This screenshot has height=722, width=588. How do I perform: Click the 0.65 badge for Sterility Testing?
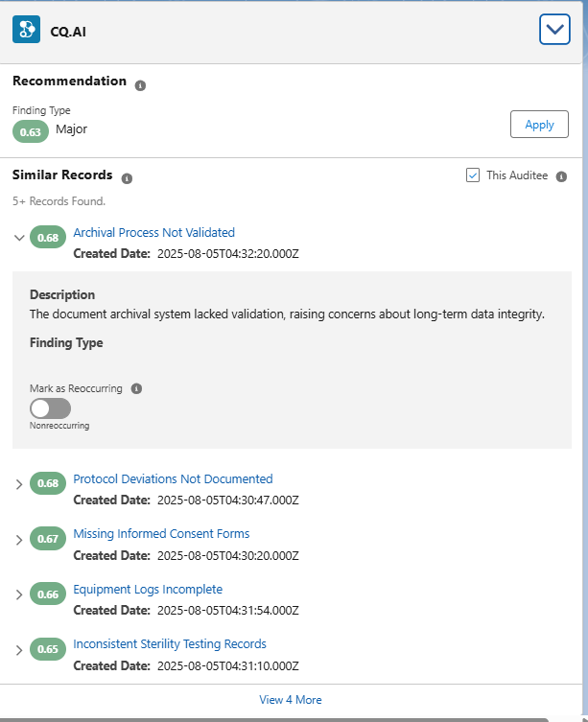click(x=48, y=649)
